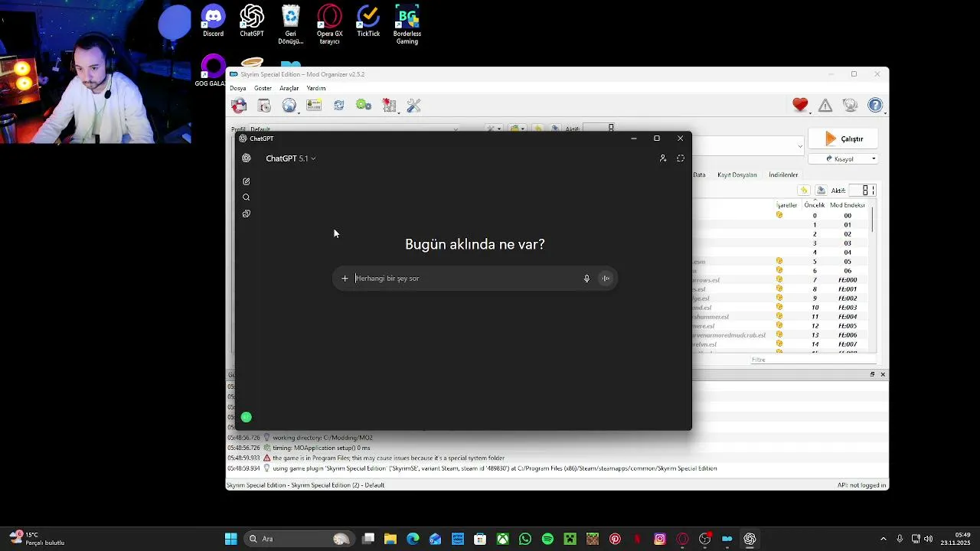Click the temporary chat dashed circle icon

pyautogui.click(x=681, y=158)
